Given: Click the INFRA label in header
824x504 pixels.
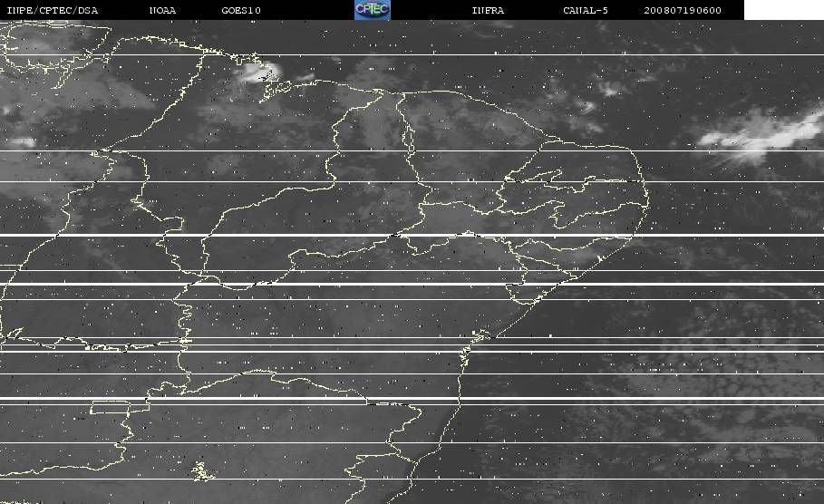Looking at the screenshot, I should 488,10.
